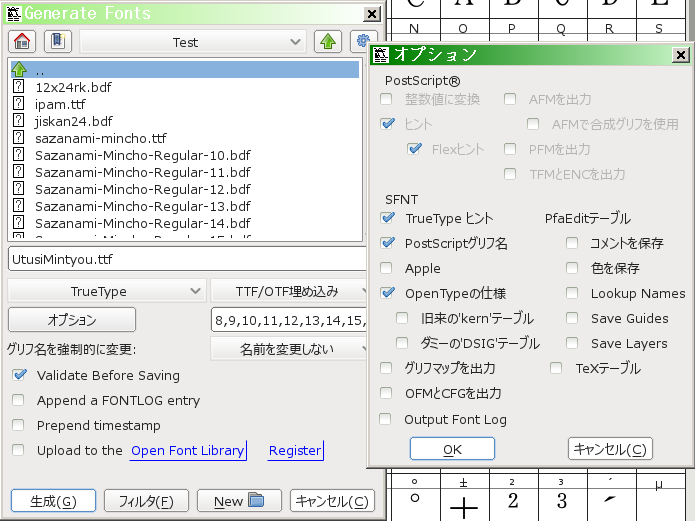Enable Save Guides checkbox
Screen dimensions: 695x521
click(572, 318)
